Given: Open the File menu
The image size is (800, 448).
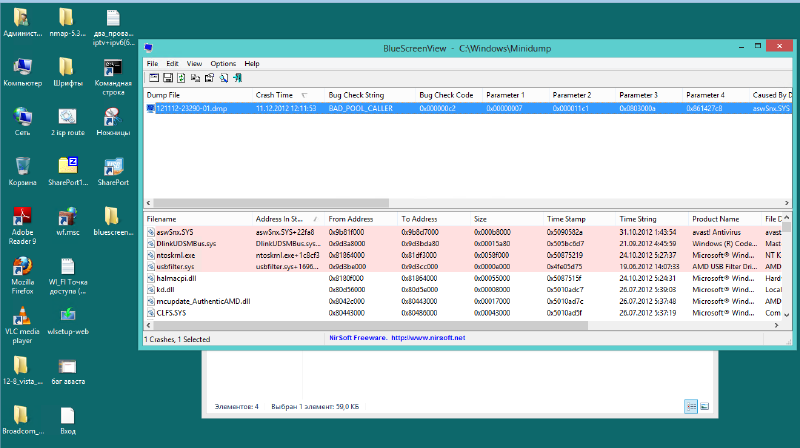Looking at the screenshot, I should (153, 64).
